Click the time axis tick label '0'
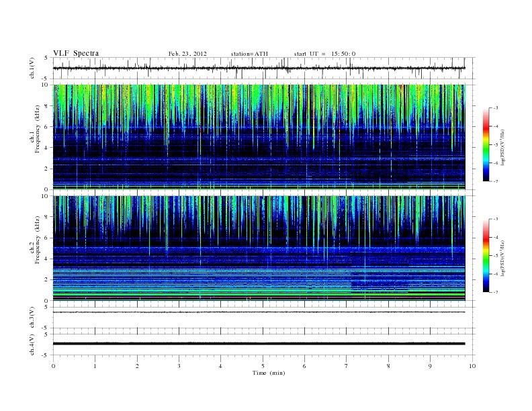 click(53, 366)
